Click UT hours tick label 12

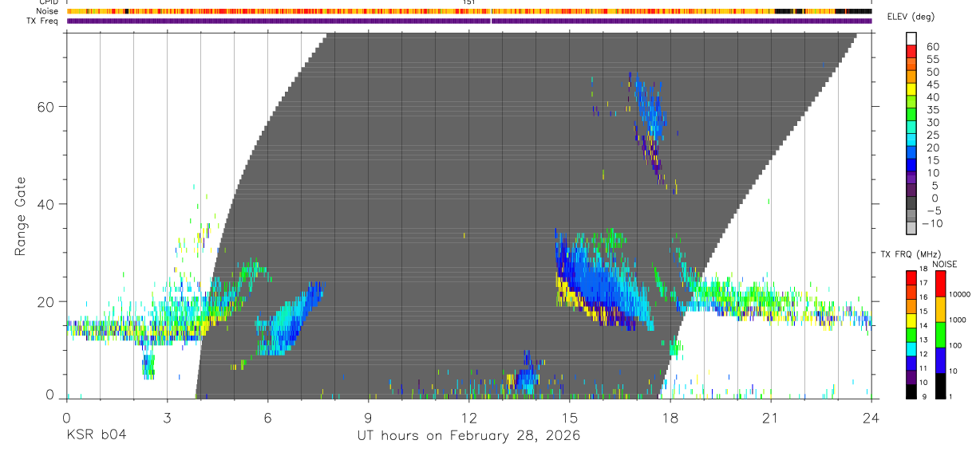[x=468, y=418]
